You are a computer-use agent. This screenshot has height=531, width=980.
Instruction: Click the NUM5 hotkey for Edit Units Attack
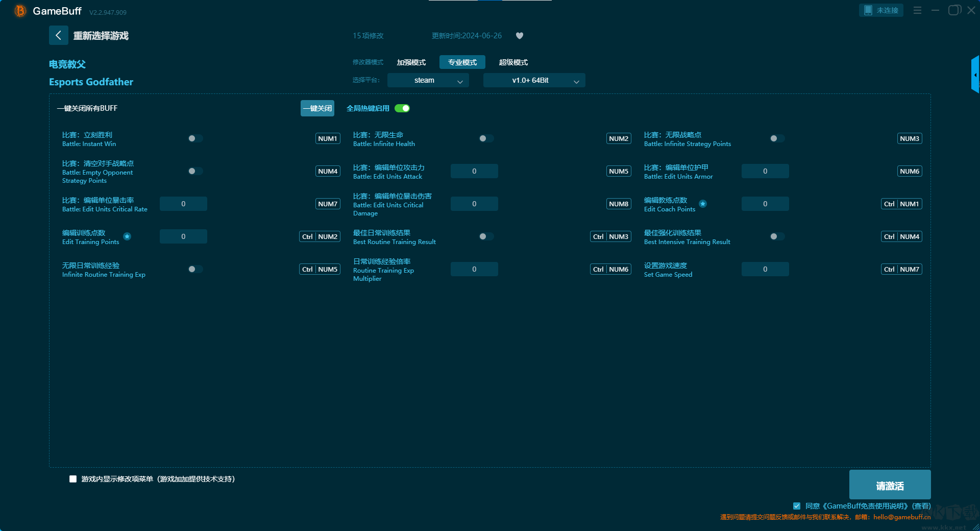pyautogui.click(x=619, y=171)
